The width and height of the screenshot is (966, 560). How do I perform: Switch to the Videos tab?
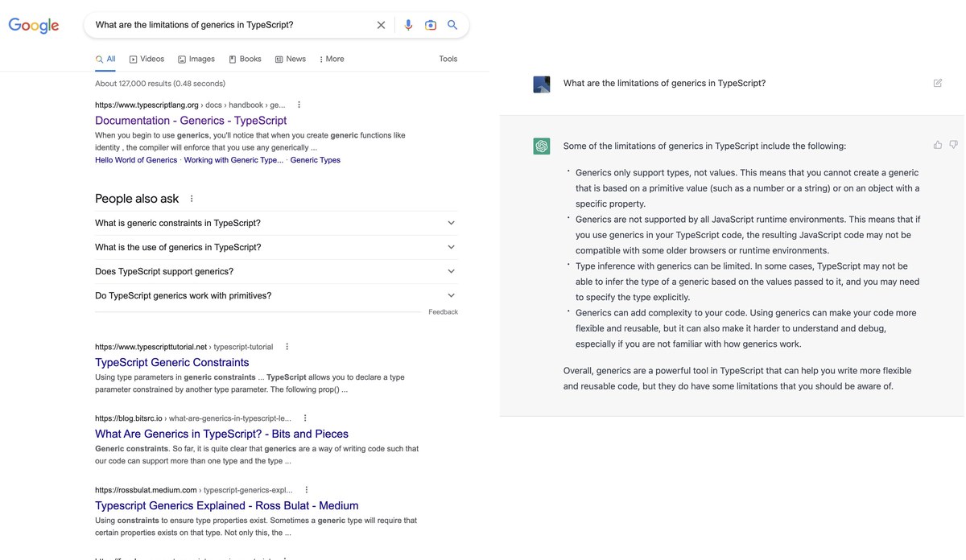[x=147, y=59]
